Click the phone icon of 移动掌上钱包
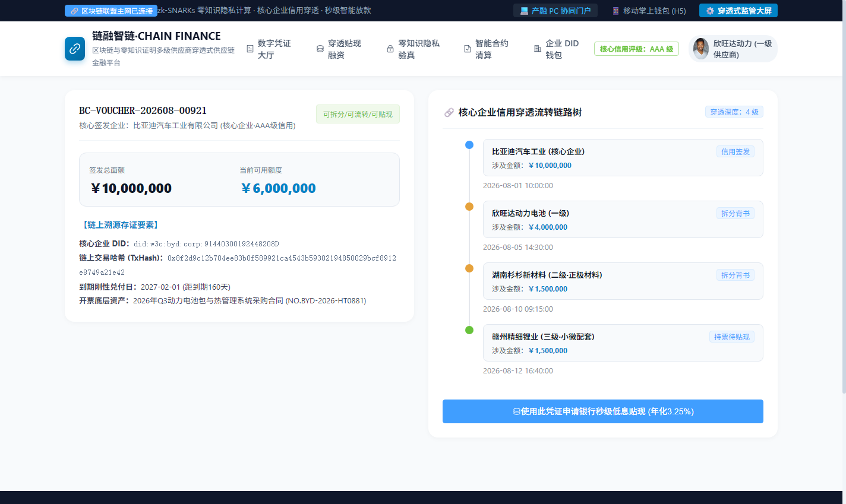Viewport: 846px width, 504px height. (616, 11)
